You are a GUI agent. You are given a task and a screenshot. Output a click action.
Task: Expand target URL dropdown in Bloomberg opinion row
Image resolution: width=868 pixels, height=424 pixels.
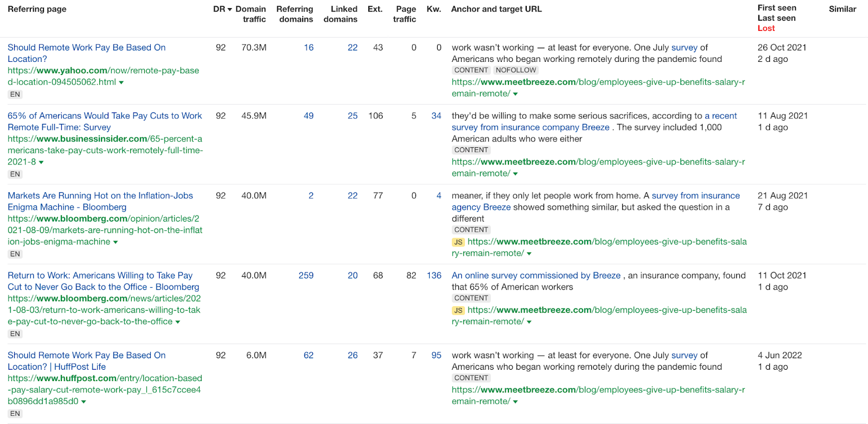click(529, 254)
